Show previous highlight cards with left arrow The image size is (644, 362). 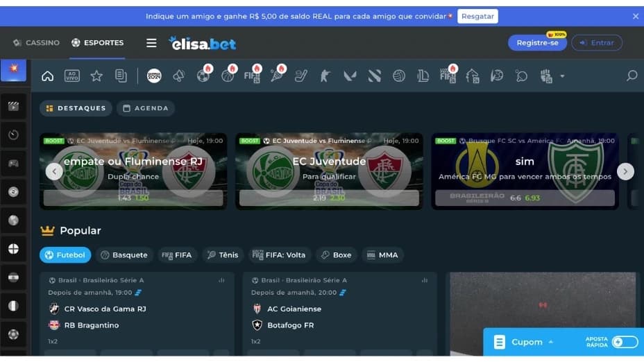click(x=54, y=171)
